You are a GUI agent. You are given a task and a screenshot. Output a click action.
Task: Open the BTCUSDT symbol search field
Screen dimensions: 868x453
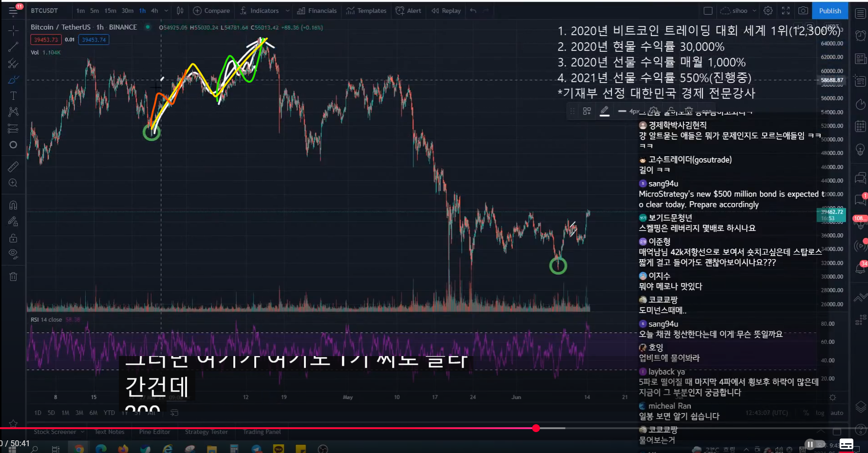point(44,11)
